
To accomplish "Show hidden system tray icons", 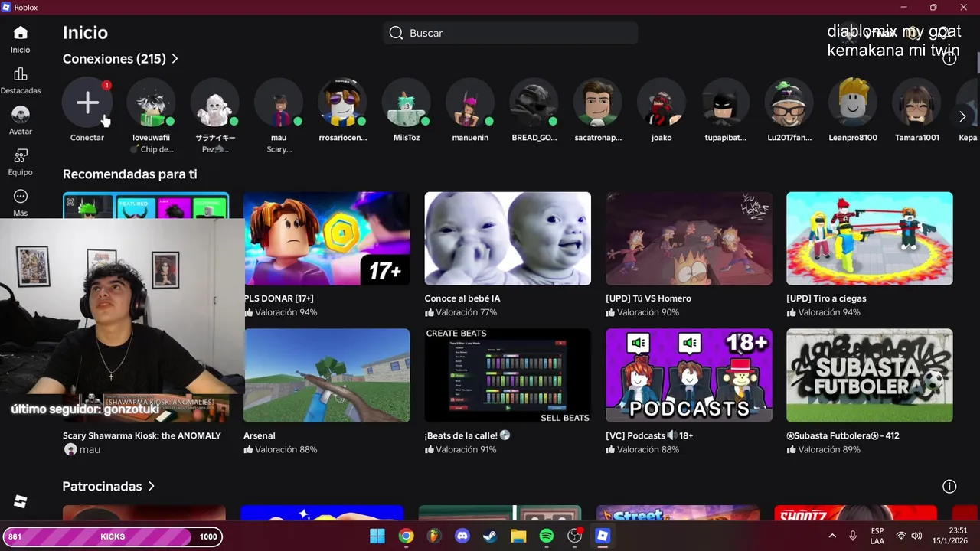I will [x=832, y=536].
